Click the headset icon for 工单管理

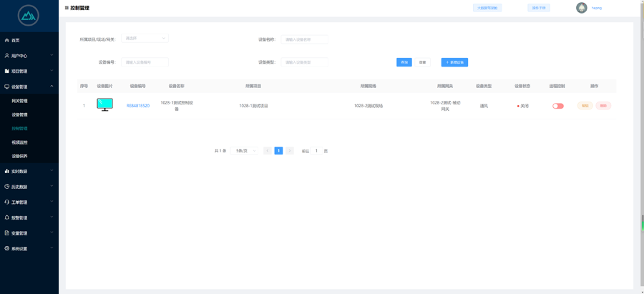pyautogui.click(x=7, y=202)
